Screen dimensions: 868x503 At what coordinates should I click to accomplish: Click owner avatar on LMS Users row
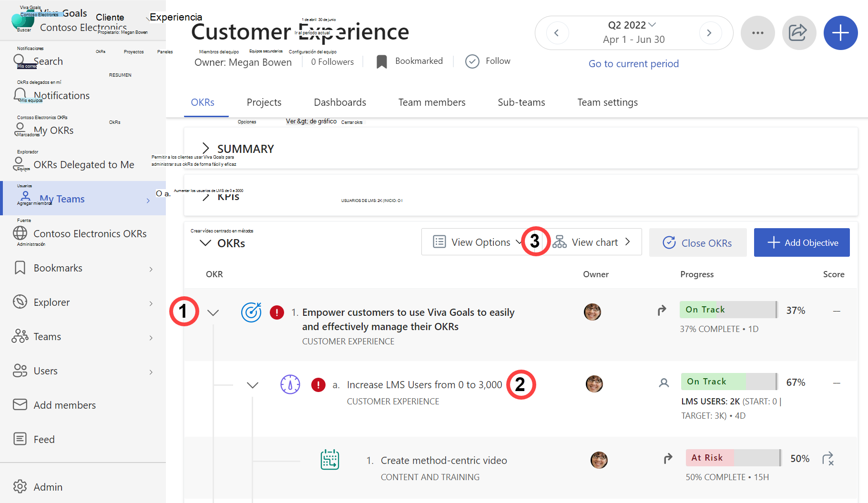click(594, 383)
